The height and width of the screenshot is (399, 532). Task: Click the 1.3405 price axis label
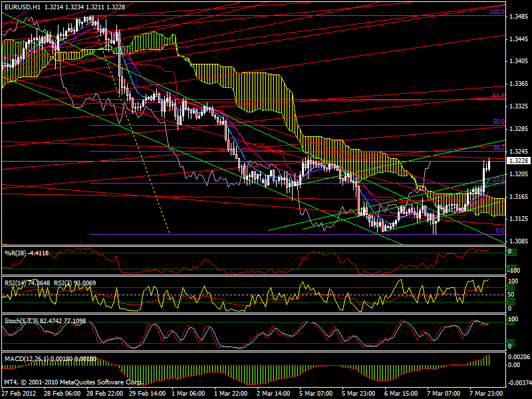(x=519, y=61)
